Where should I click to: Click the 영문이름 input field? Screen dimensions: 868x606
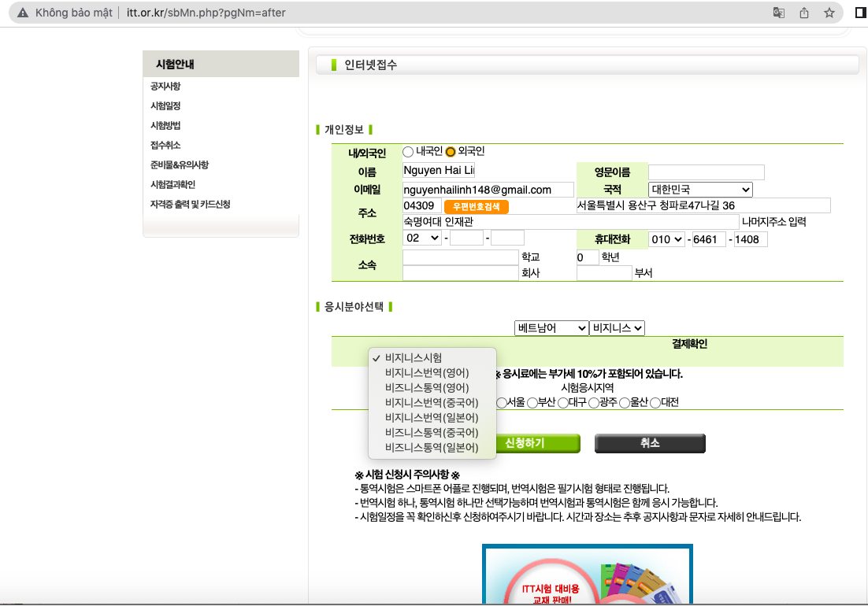pos(707,172)
